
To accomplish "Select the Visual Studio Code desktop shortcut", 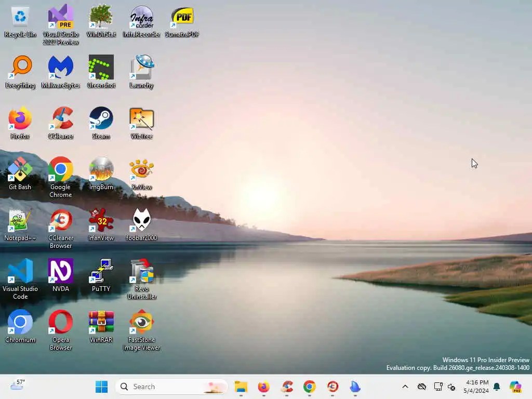I will coord(20,279).
